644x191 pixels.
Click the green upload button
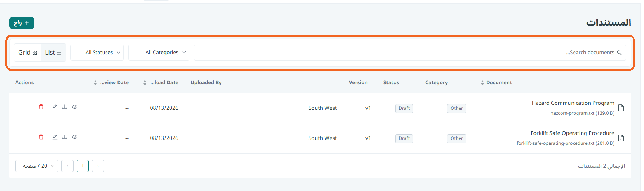coord(22,23)
